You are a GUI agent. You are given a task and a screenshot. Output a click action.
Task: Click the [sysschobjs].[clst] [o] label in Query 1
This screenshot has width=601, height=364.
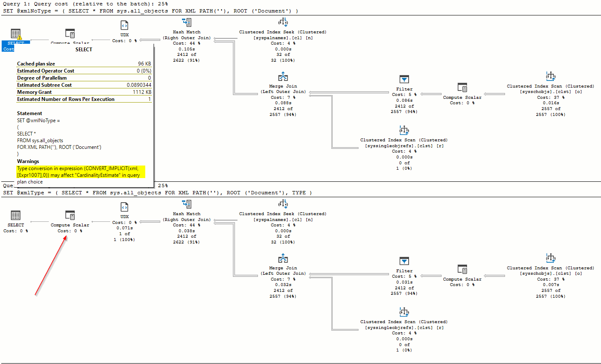[550, 92]
